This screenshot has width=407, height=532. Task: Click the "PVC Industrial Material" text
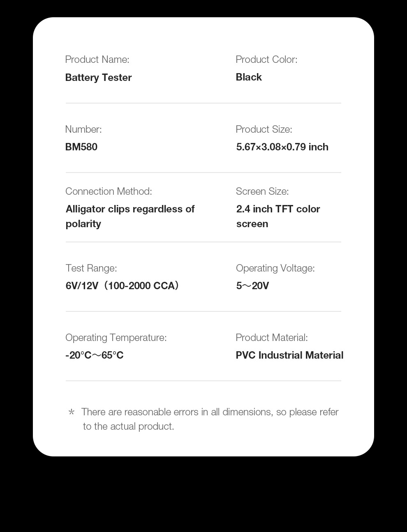pos(289,355)
